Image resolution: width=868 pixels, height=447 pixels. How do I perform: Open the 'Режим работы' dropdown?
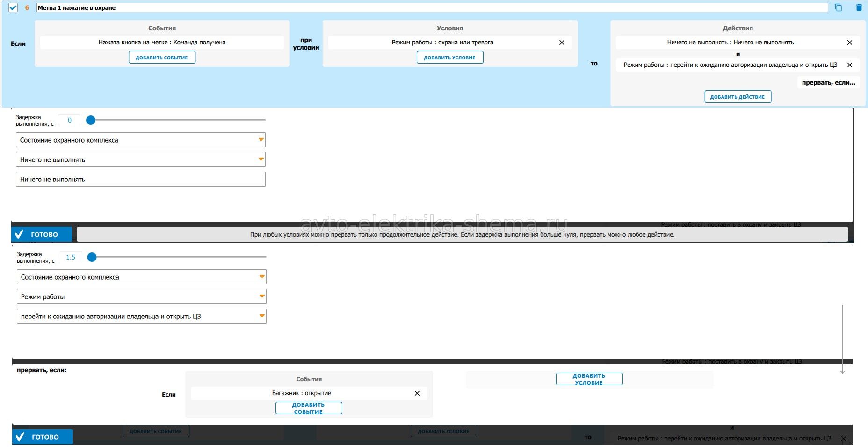[x=141, y=297]
